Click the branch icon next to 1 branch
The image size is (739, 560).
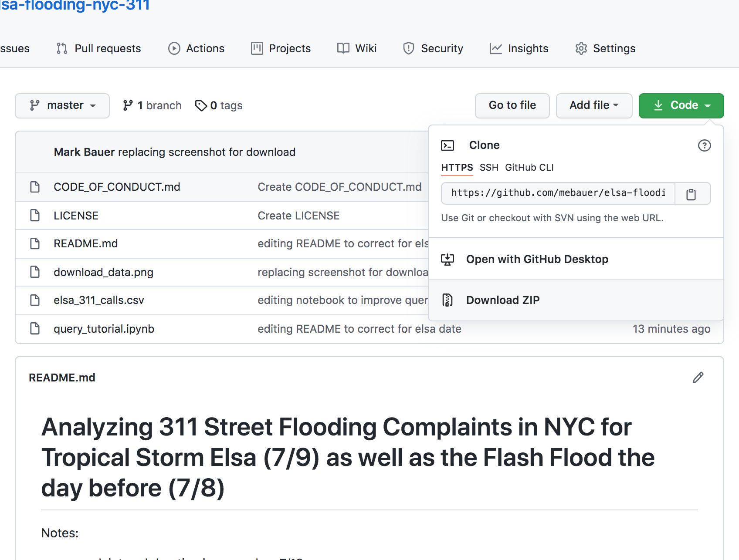tap(128, 105)
